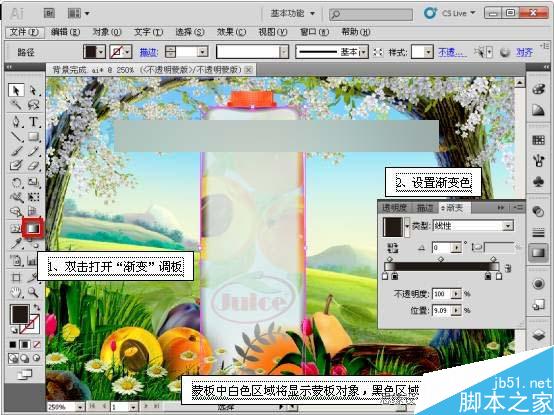
Task: Open the 文件(F) menu
Action: (x=25, y=32)
